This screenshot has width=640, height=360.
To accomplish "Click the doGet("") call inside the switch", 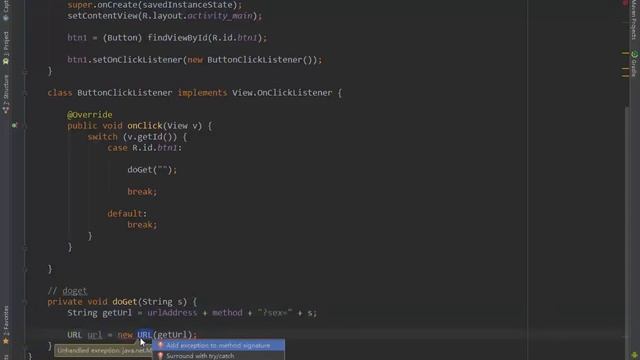I will 152,170.
